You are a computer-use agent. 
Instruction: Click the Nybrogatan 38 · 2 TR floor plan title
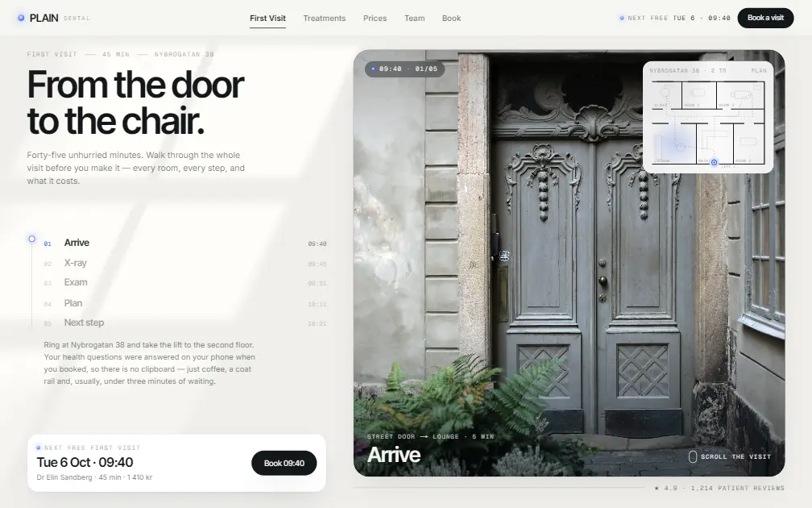pos(688,70)
